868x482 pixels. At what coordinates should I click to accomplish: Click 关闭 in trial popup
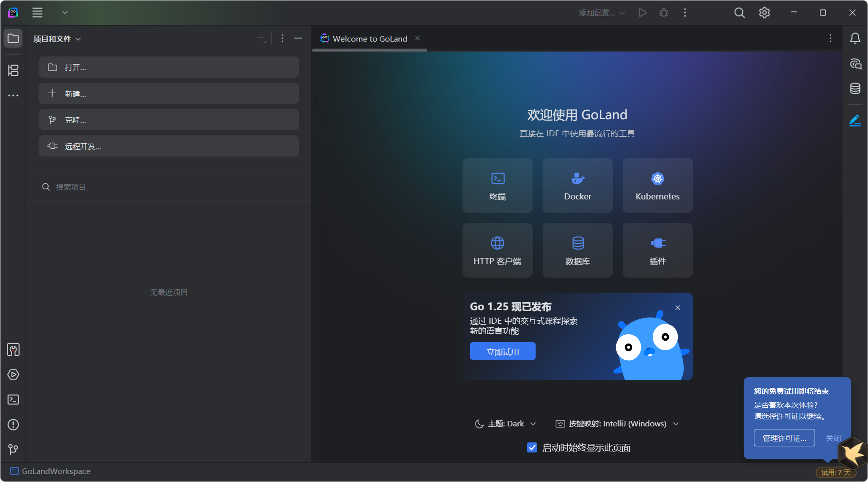pyautogui.click(x=833, y=438)
